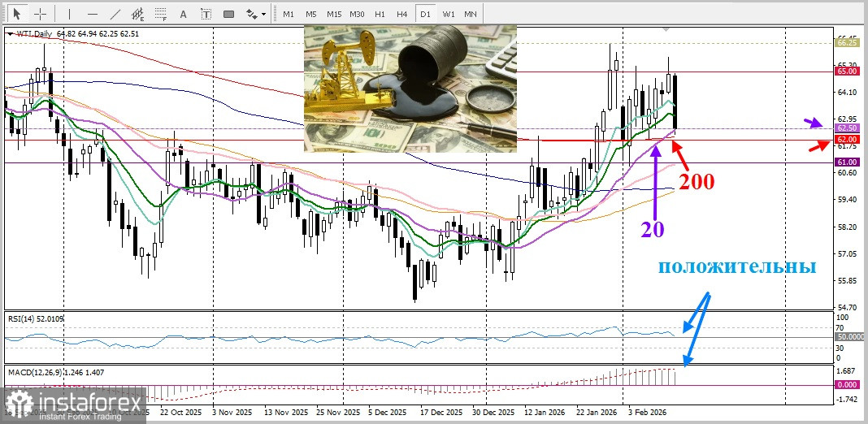Select the MN monthly timeframe
The image size is (868, 424).
[471, 14]
